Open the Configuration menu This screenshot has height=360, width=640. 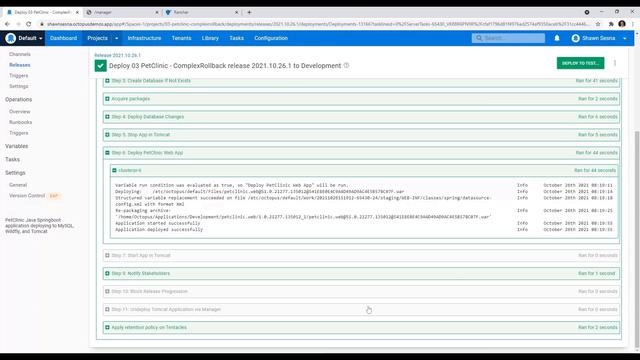click(271, 38)
